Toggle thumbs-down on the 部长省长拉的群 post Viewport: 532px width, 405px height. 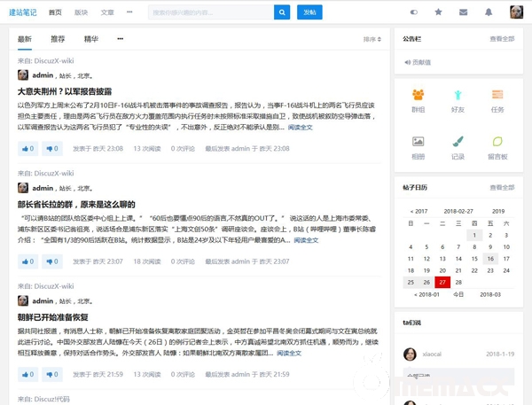[51, 261]
